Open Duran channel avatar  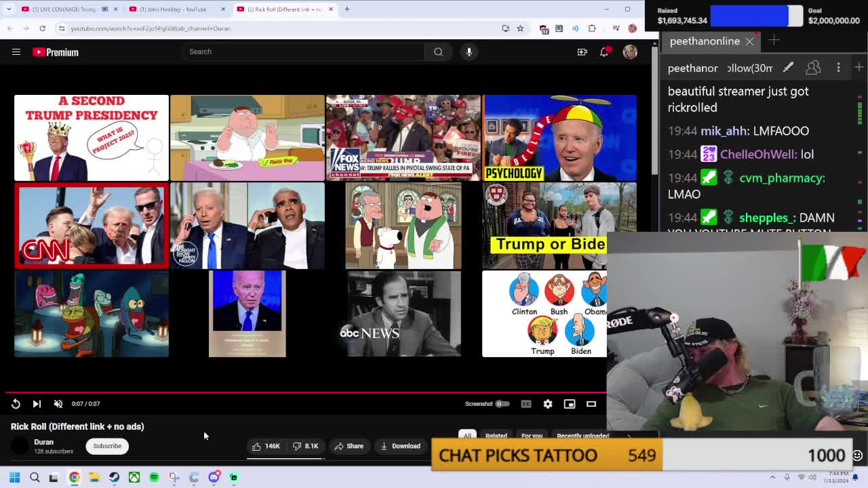pyautogui.click(x=20, y=446)
